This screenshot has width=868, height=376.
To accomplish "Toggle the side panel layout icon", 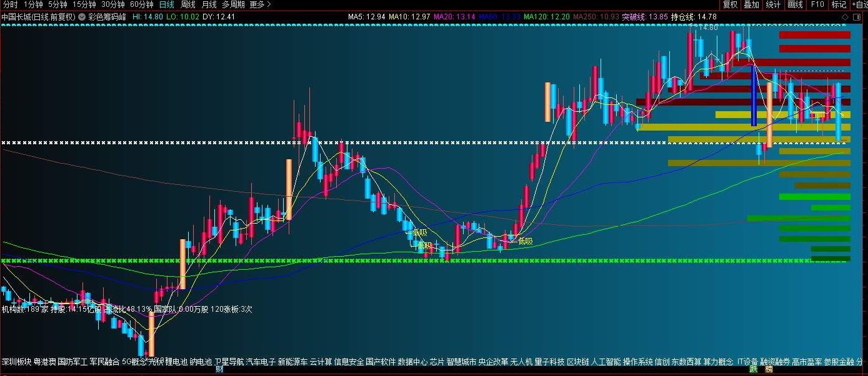I will click(x=856, y=16).
